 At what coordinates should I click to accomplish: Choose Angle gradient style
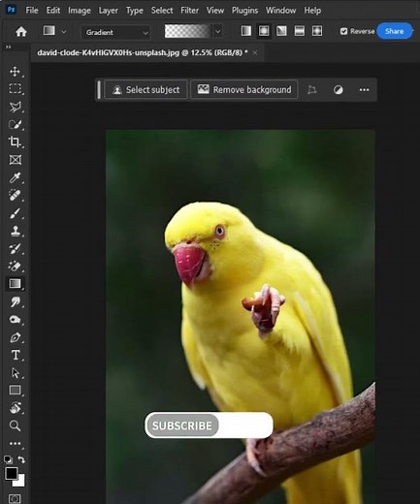[x=281, y=31]
